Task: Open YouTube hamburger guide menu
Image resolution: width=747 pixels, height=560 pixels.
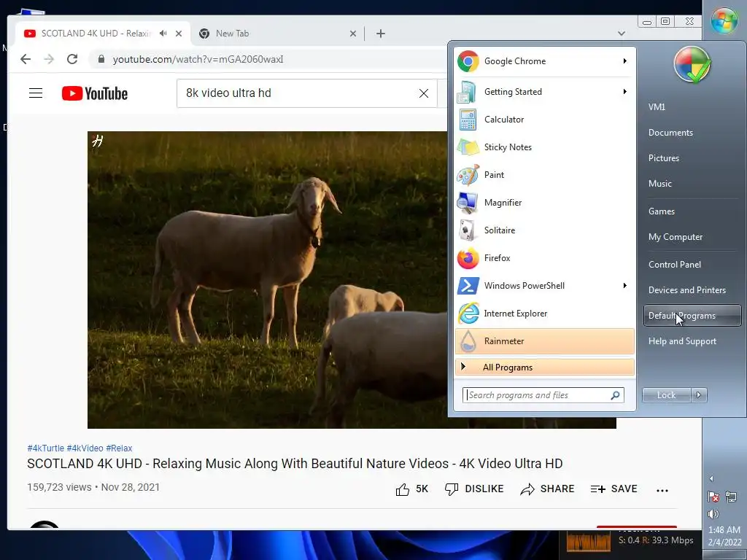Action: click(36, 93)
